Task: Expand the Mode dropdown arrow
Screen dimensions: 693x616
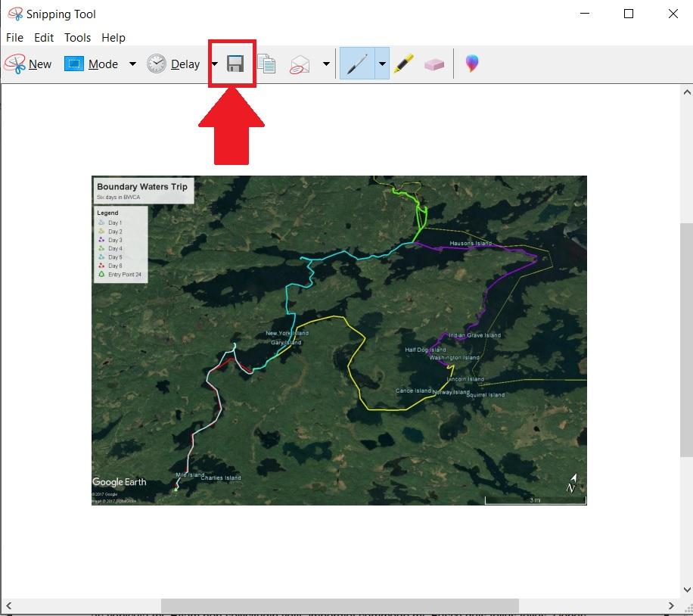Action: coord(132,64)
